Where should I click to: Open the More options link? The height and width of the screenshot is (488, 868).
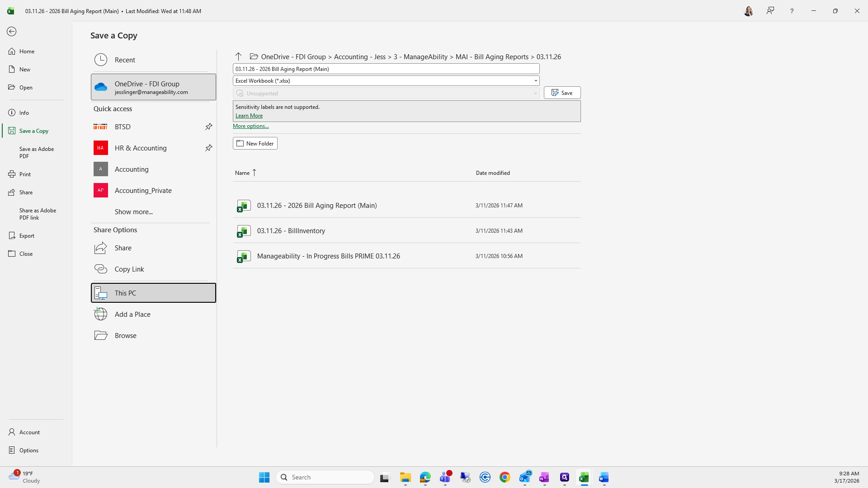click(x=250, y=126)
